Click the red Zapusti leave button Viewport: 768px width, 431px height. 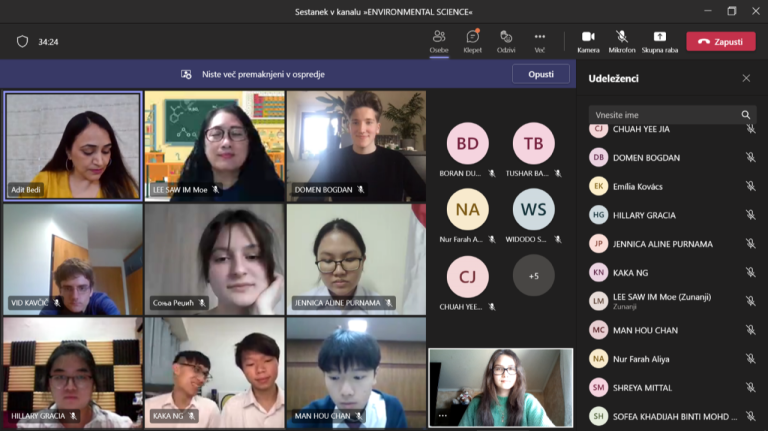(x=720, y=42)
